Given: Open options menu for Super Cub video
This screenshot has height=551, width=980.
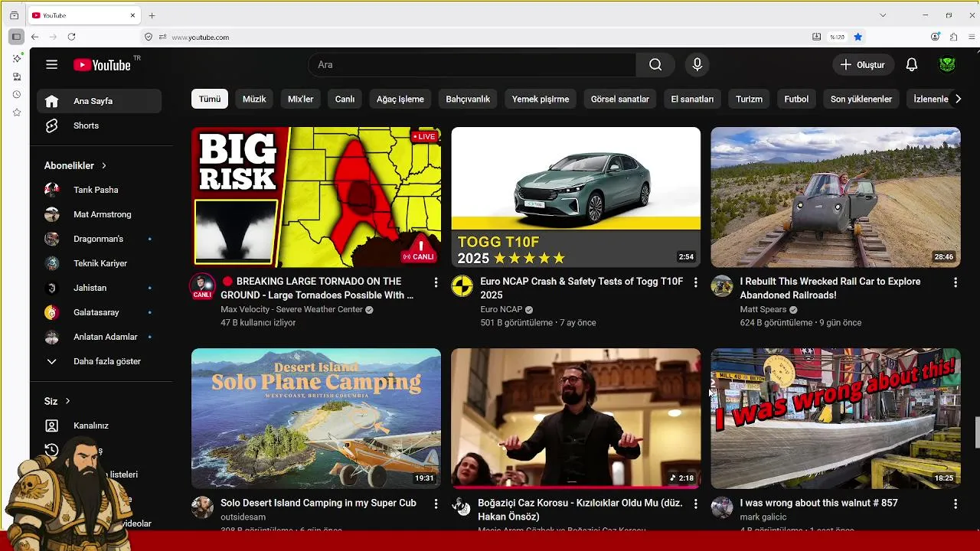Looking at the screenshot, I should coord(436,504).
